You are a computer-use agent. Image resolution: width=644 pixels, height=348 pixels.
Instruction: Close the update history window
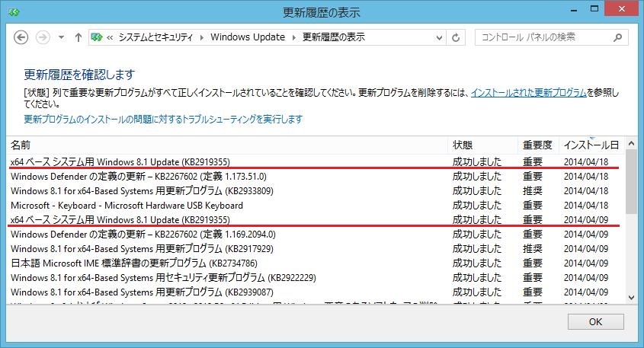[621, 9]
